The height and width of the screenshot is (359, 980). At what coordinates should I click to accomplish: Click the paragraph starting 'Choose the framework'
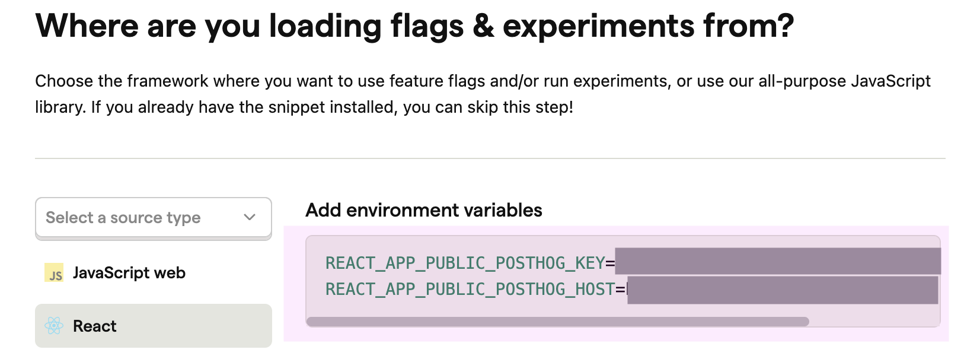click(483, 94)
